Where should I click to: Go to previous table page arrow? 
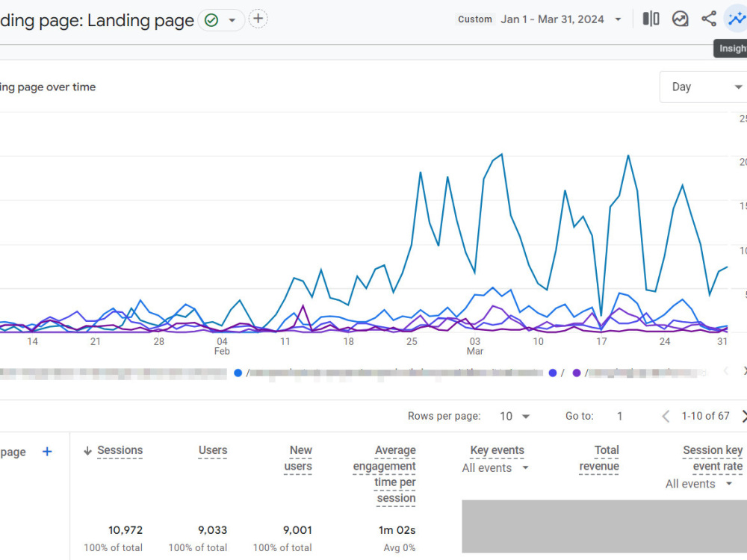coord(666,417)
